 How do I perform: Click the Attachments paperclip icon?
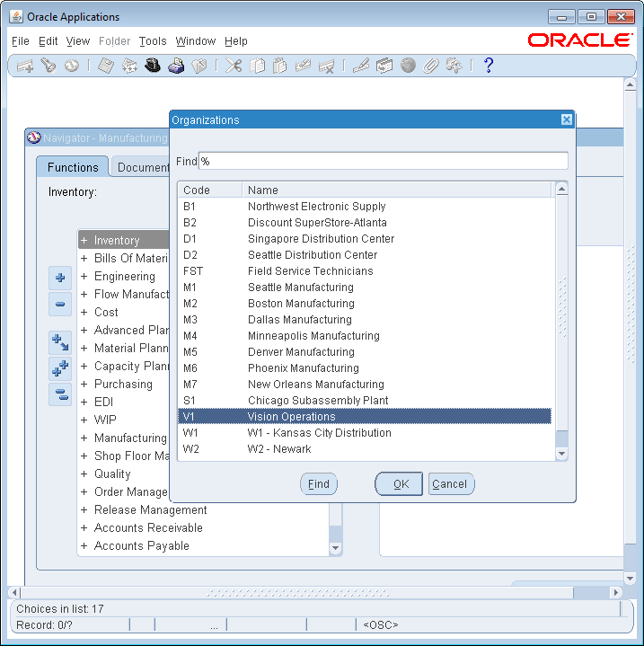[431, 66]
